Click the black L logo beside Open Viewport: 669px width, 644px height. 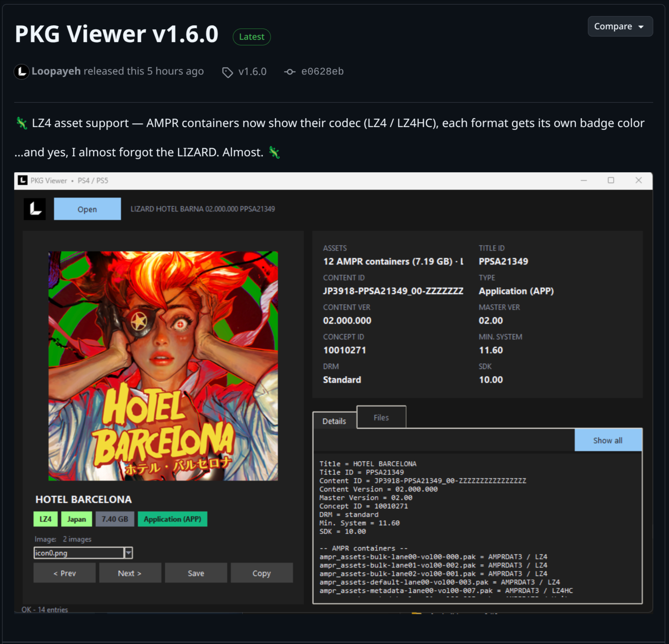pos(35,209)
